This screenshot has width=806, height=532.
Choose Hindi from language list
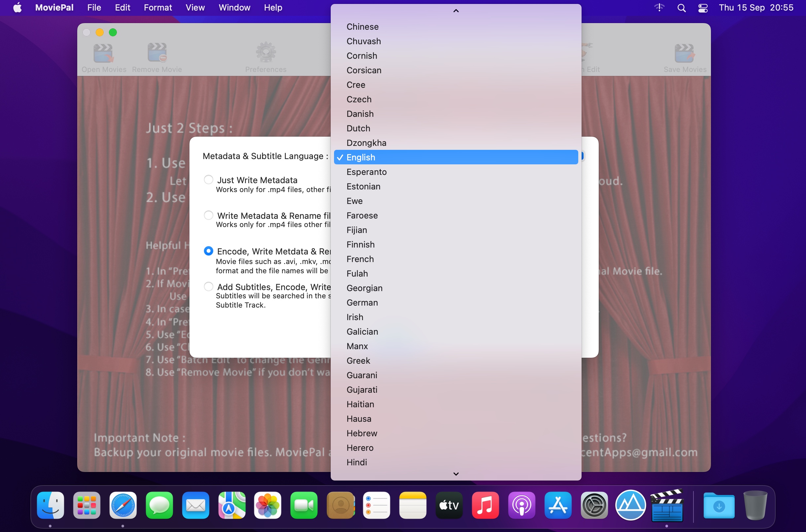(x=456, y=462)
